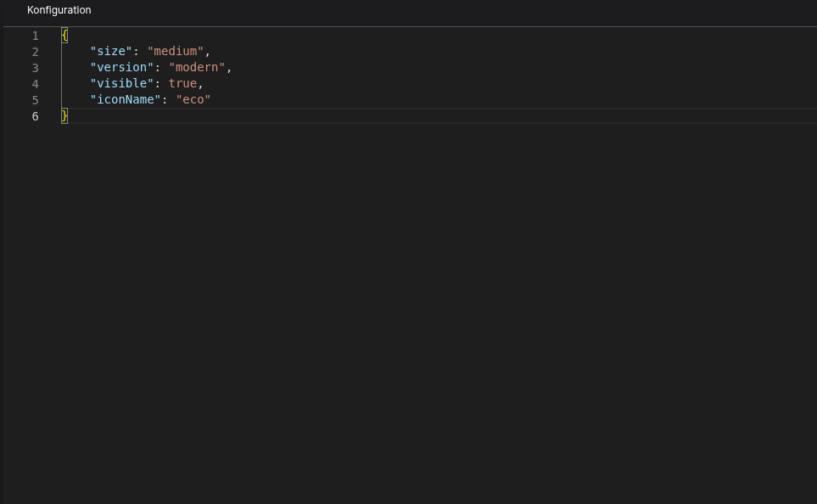817x504 pixels.
Task: Click the true boolean value
Action: click(182, 84)
